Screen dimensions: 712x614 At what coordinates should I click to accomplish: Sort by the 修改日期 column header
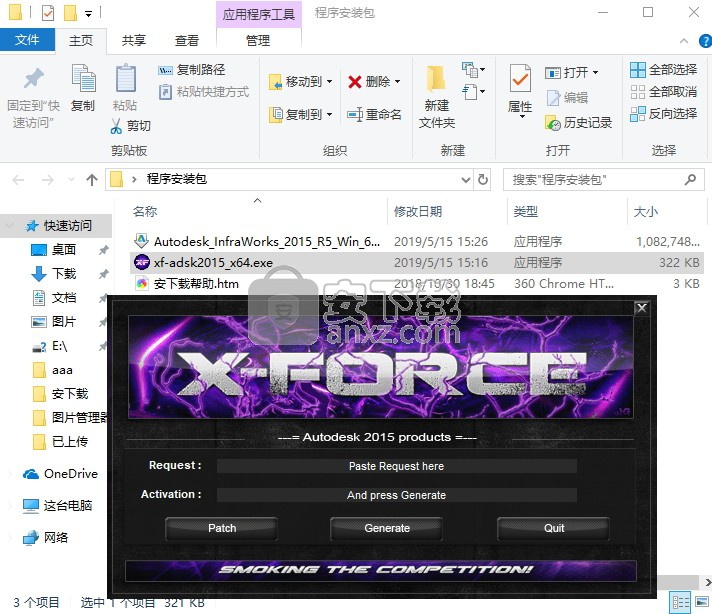(418, 212)
